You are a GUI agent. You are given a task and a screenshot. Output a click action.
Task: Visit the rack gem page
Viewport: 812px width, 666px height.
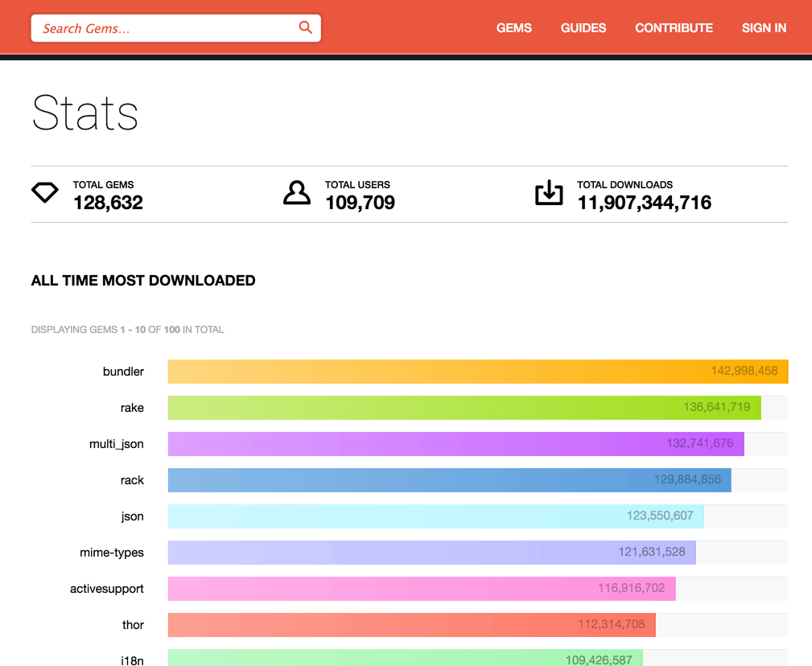(x=132, y=480)
